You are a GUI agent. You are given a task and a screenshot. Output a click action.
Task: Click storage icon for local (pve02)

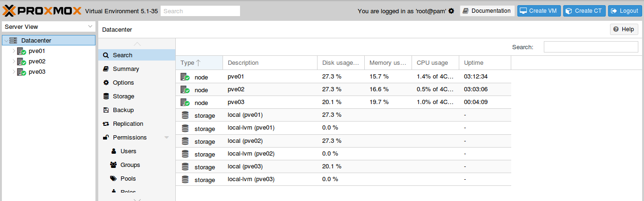click(x=185, y=141)
